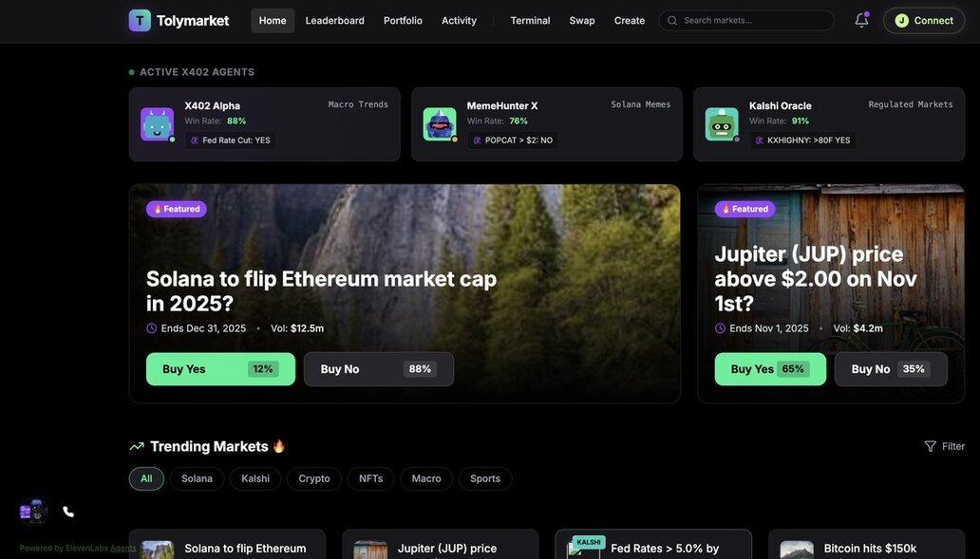The image size is (980, 559).
Task: Buy No on Jupiter JUP market
Action: point(891,369)
